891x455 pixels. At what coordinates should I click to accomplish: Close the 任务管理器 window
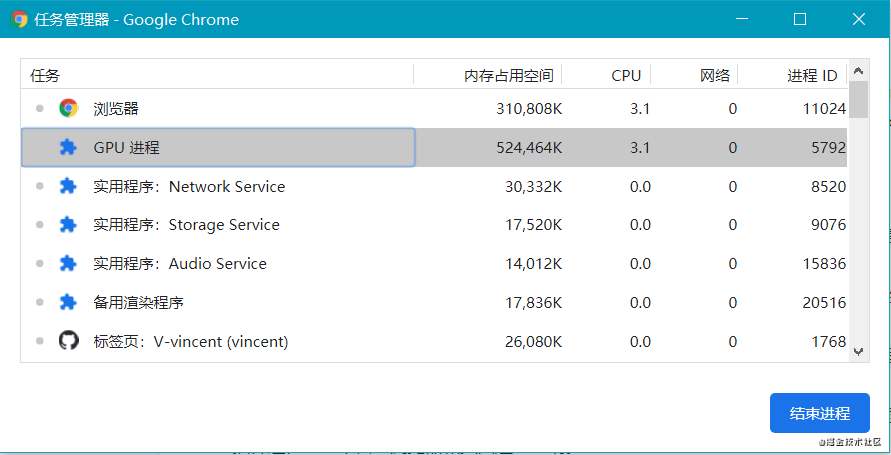[859, 19]
